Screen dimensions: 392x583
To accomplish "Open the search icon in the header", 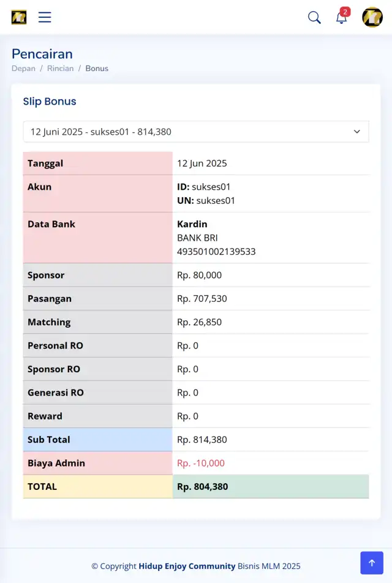I will pyautogui.click(x=314, y=17).
